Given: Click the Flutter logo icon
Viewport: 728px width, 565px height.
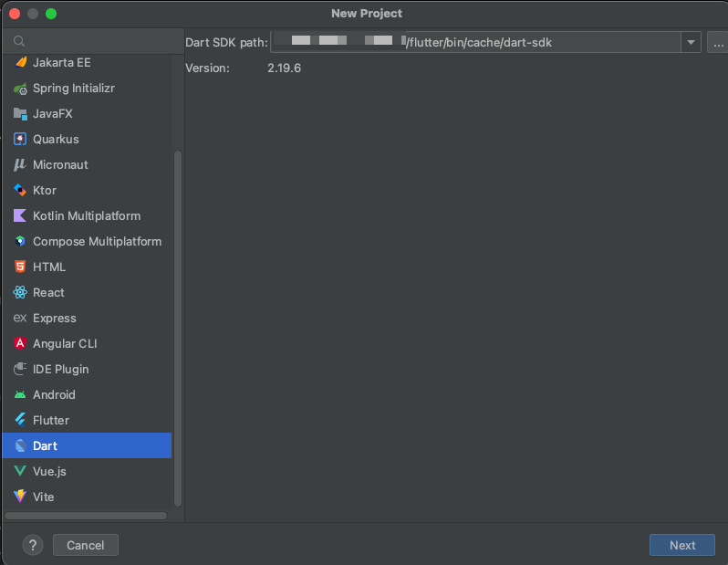Looking at the screenshot, I should [20, 420].
